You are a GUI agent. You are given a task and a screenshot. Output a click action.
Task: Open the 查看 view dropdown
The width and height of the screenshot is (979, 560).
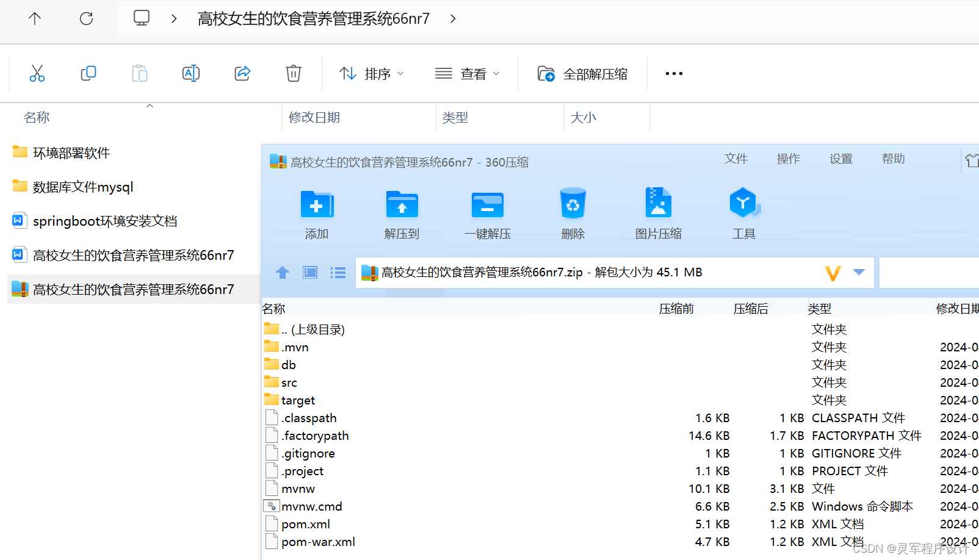click(x=467, y=74)
